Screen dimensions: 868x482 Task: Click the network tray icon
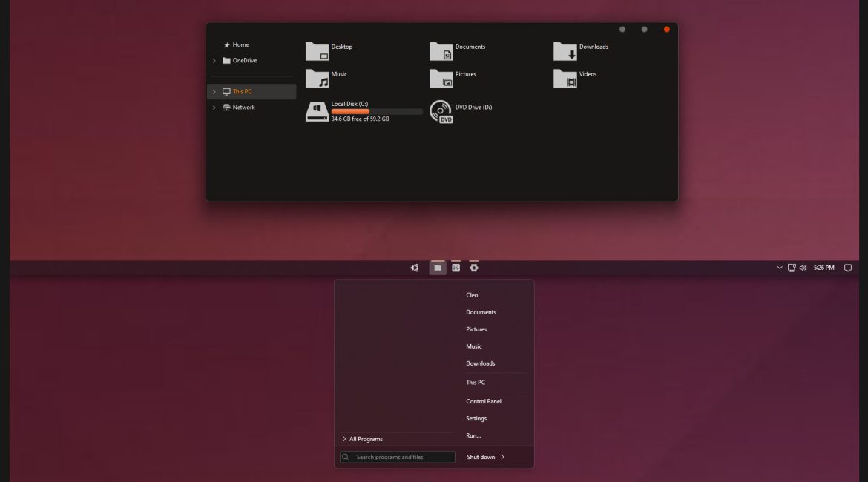pyautogui.click(x=792, y=268)
